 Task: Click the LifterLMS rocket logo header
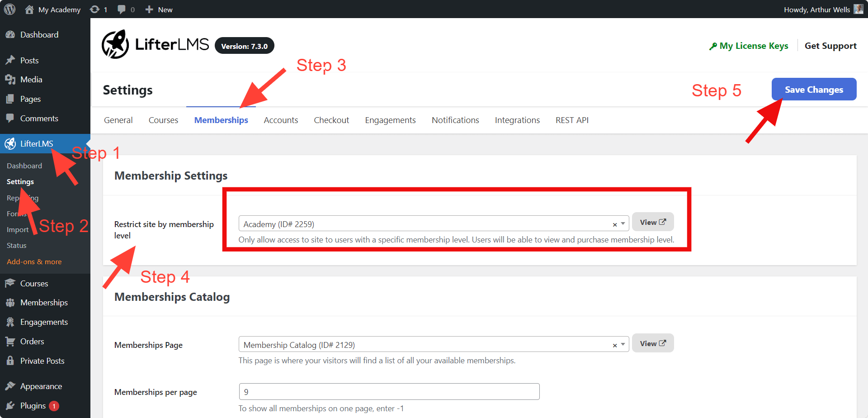point(115,44)
